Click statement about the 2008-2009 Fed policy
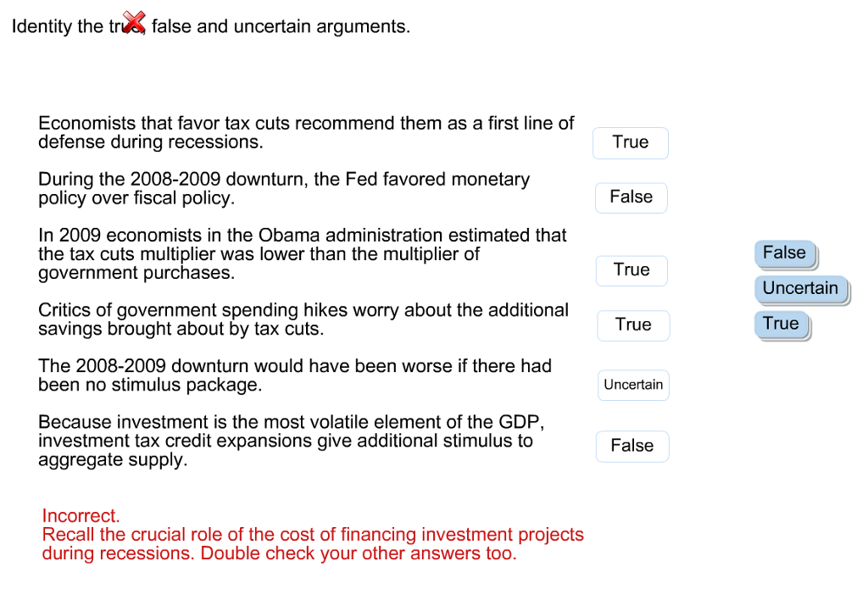Viewport: 868px width, 600px height. [x=284, y=188]
